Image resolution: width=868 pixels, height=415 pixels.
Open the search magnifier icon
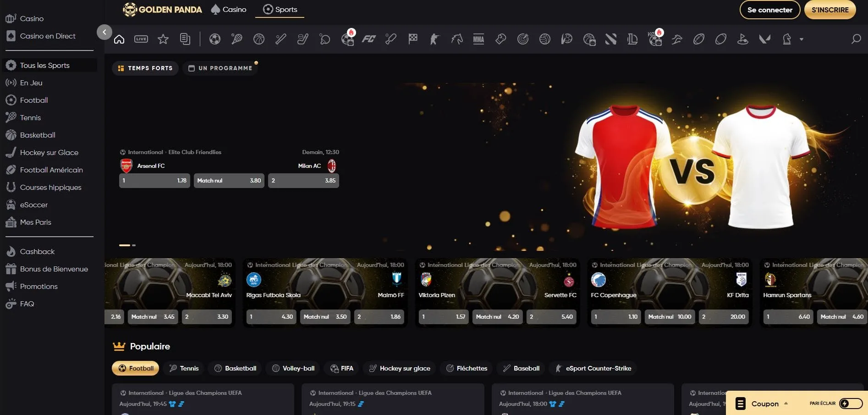(856, 39)
